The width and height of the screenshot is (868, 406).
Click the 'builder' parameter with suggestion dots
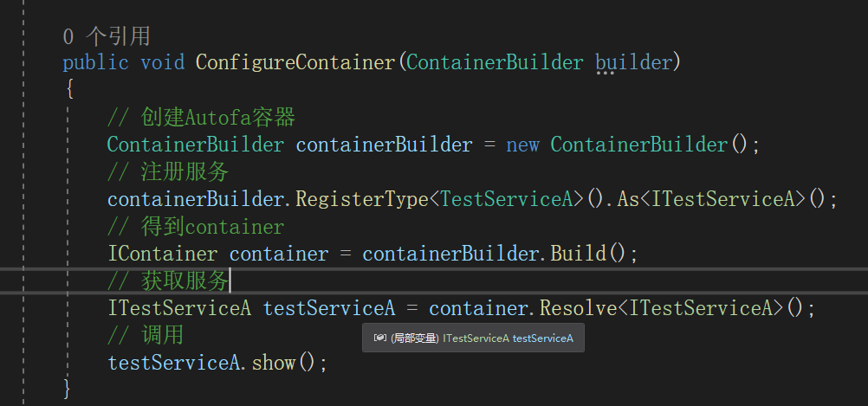pyautogui.click(x=633, y=62)
